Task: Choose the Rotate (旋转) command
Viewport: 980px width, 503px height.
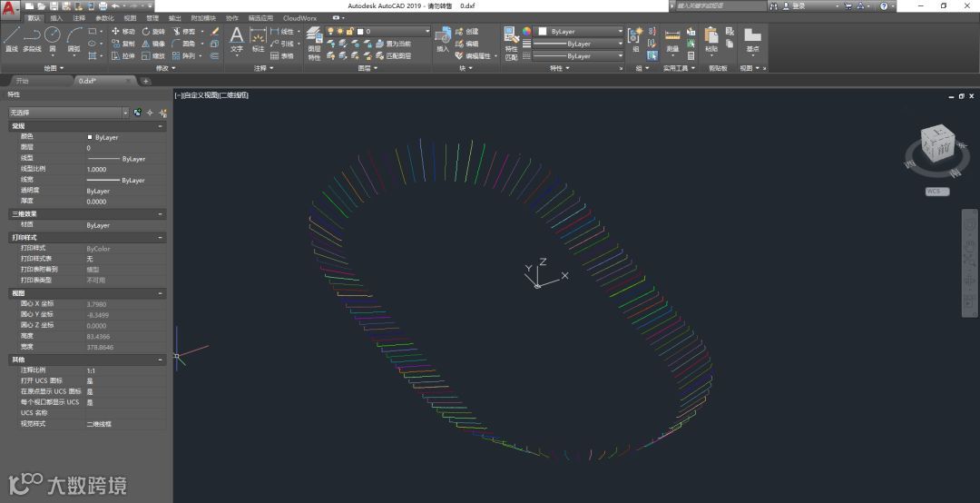Action: 153,31
